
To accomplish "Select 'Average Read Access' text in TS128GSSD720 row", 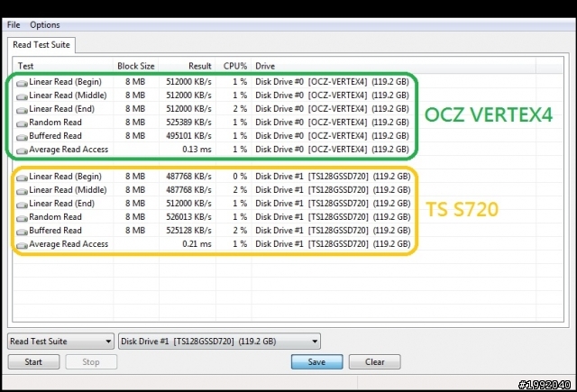I will (x=69, y=244).
